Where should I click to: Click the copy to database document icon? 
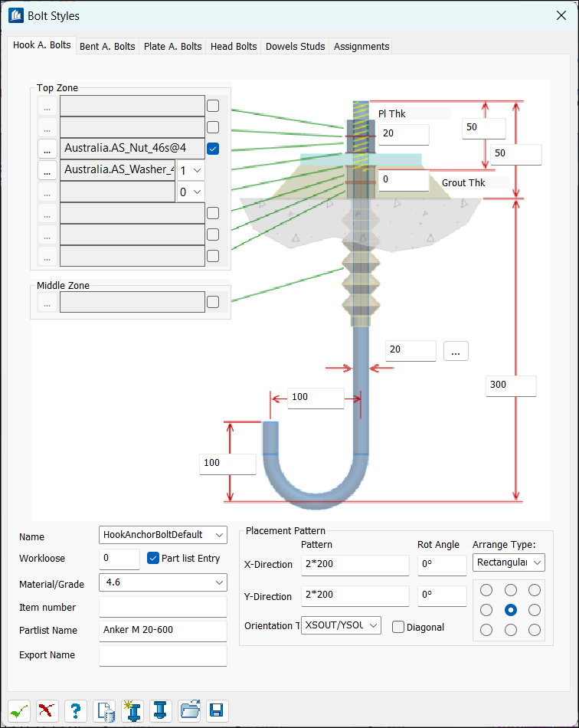104,710
